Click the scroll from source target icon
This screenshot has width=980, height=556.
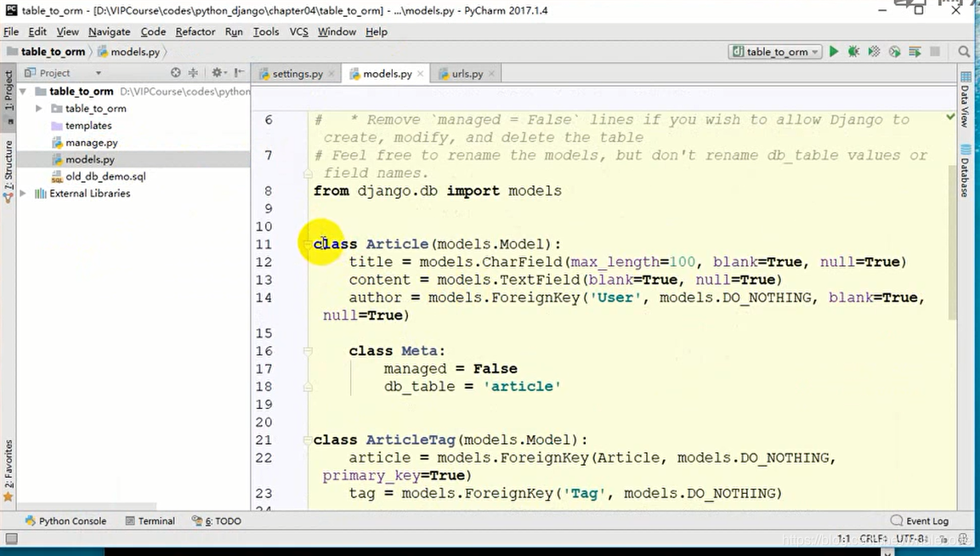[x=176, y=72]
